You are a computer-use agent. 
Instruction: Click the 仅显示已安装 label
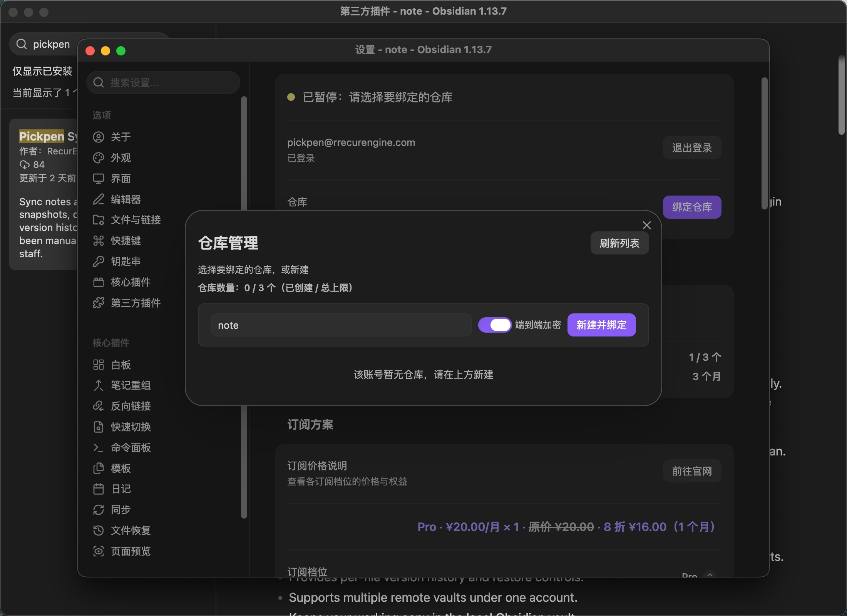click(42, 71)
